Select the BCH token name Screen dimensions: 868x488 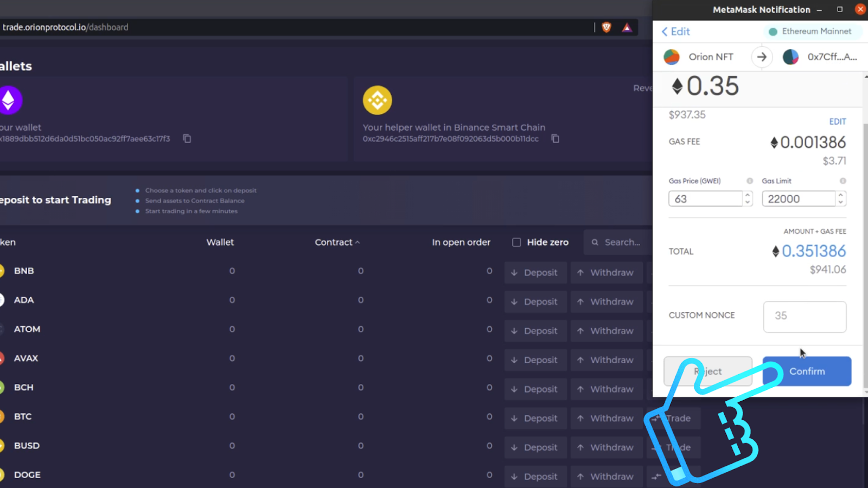24,387
